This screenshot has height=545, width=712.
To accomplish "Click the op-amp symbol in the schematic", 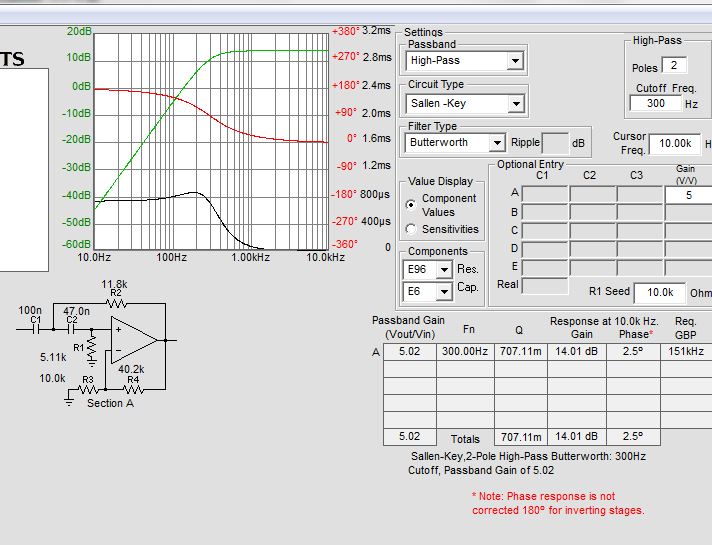I will (135, 337).
